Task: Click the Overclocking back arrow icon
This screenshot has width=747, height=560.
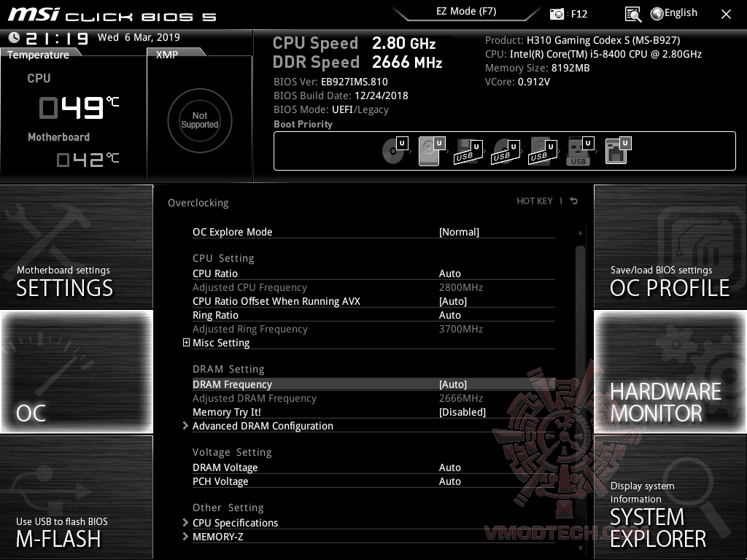Action: (574, 201)
